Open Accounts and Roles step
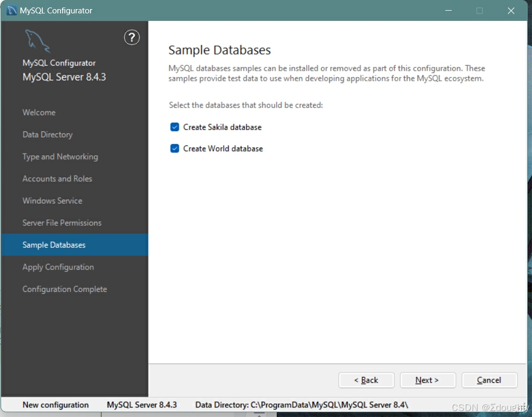532x417 pixels. 57,178
